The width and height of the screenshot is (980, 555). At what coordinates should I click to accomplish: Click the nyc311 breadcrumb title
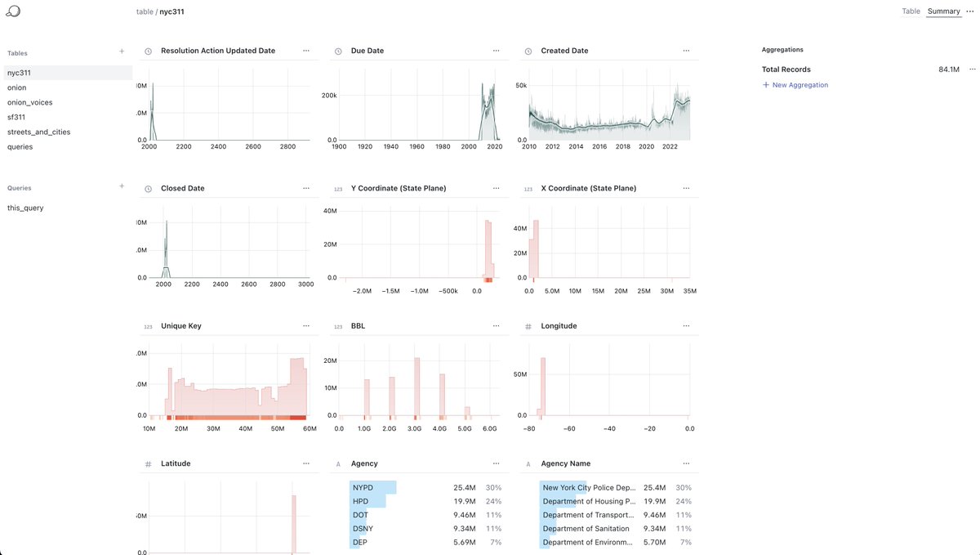pyautogui.click(x=171, y=12)
